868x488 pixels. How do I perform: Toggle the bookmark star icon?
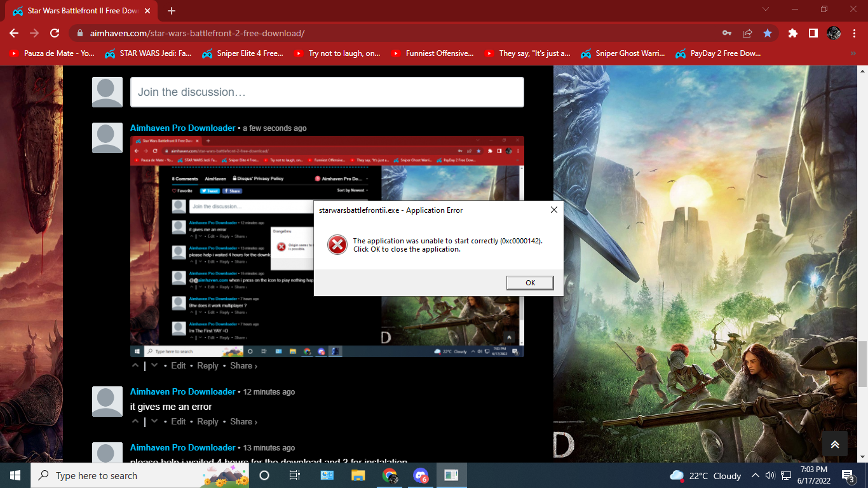click(x=768, y=33)
